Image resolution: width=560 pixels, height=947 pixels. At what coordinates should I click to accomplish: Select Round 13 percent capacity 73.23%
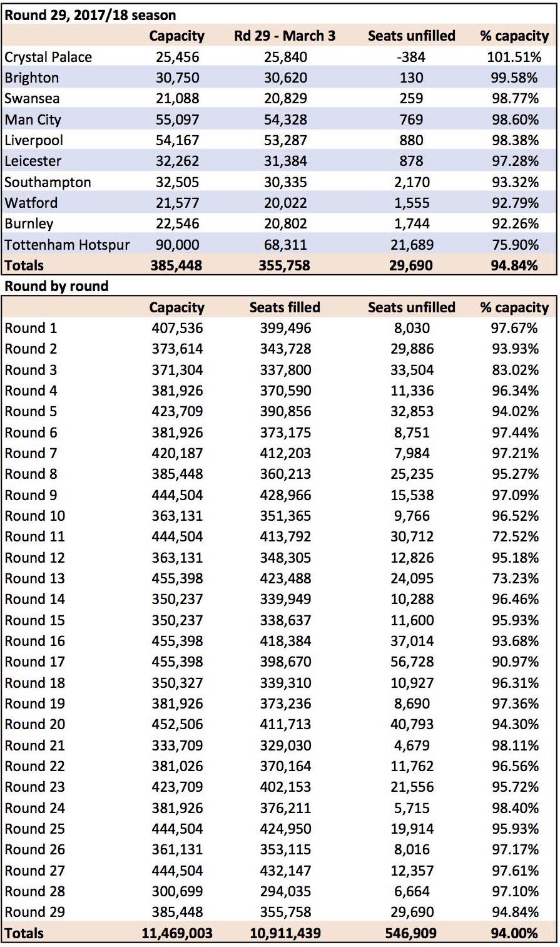pos(514,578)
